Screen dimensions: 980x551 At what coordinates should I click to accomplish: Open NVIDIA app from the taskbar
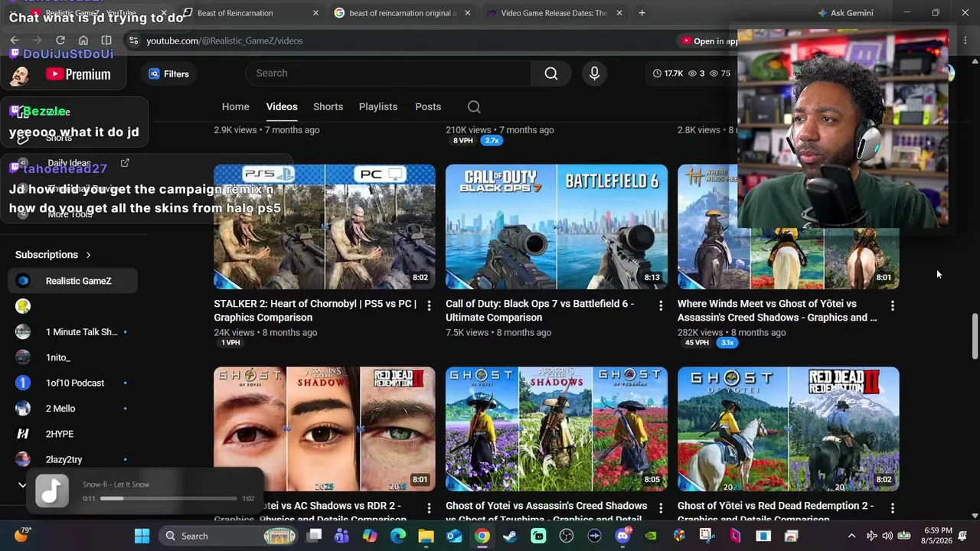[x=651, y=536]
